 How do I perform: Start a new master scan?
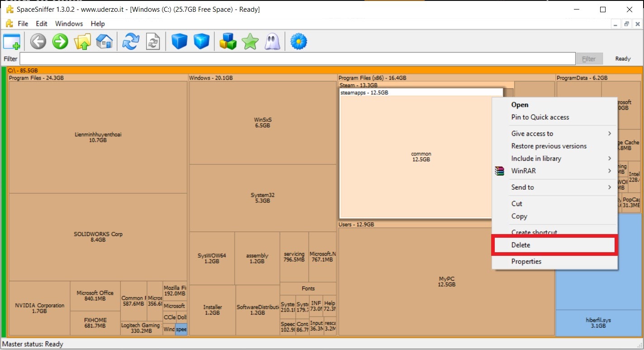click(x=131, y=42)
